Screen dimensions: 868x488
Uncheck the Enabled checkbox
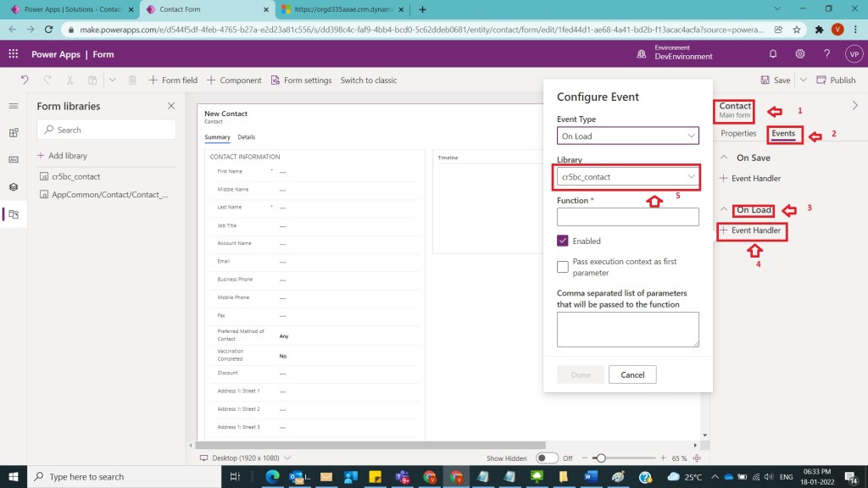[x=563, y=241]
